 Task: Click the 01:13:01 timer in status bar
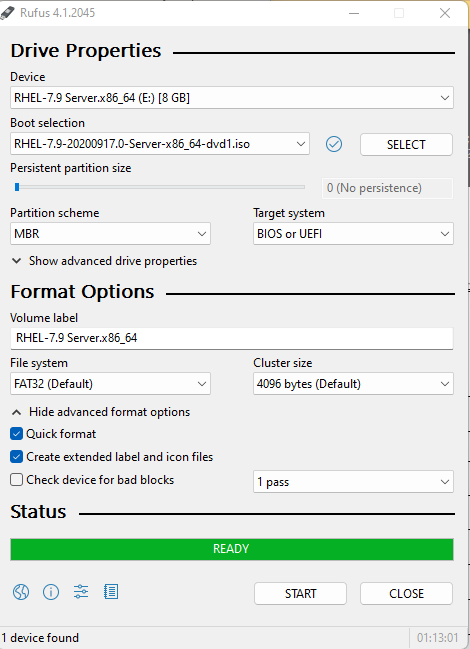[x=437, y=638]
